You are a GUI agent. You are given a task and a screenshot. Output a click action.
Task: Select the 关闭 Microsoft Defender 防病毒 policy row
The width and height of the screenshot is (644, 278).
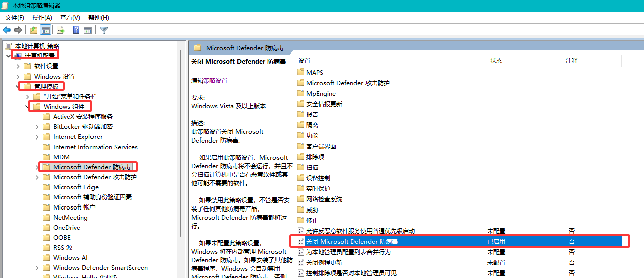pos(459,241)
